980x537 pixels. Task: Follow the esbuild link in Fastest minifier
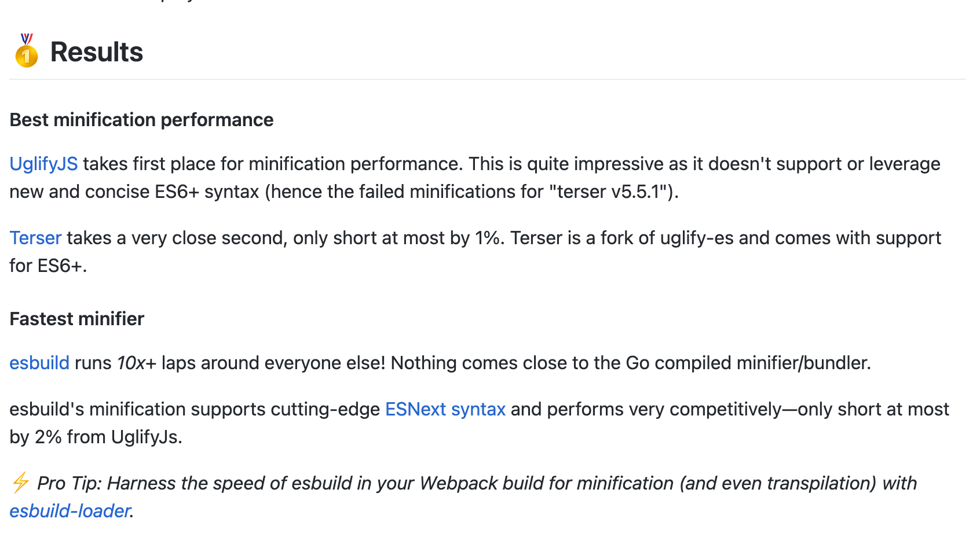[39, 363]
